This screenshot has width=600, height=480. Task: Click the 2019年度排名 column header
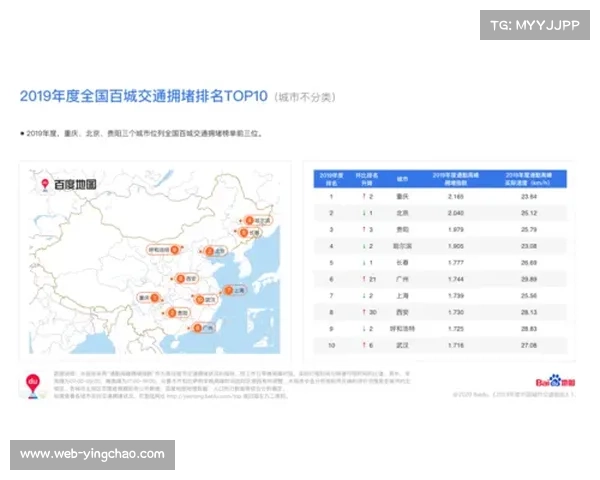pos(331,179)
